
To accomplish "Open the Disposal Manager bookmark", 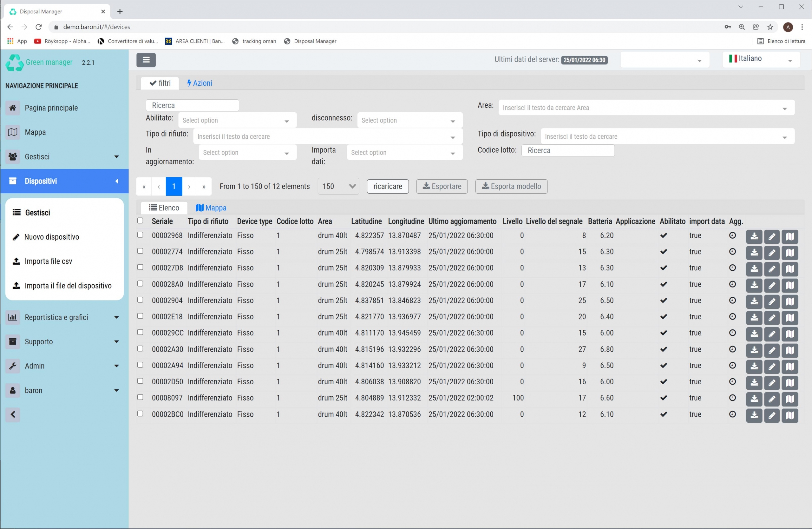I will [x=310, y=41].
